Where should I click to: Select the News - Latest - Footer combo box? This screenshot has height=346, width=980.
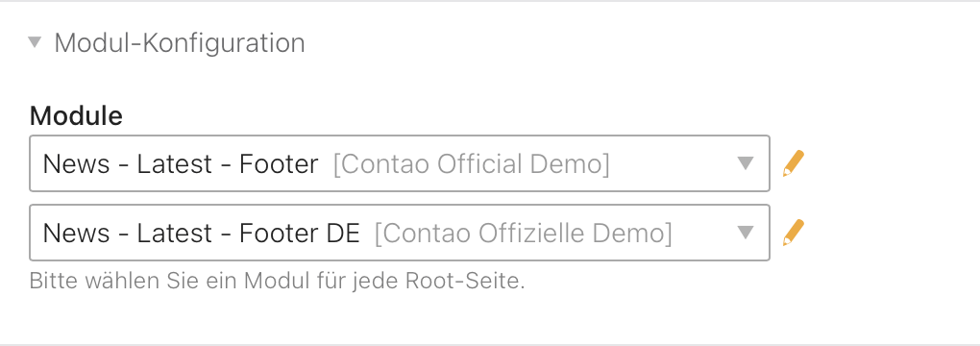[x=400, y=163]
